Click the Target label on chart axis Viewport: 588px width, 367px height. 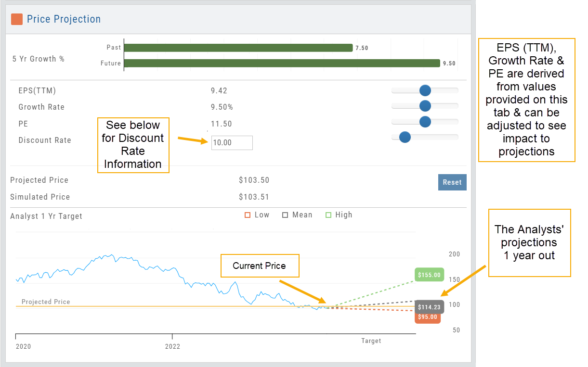click(371, 341)
